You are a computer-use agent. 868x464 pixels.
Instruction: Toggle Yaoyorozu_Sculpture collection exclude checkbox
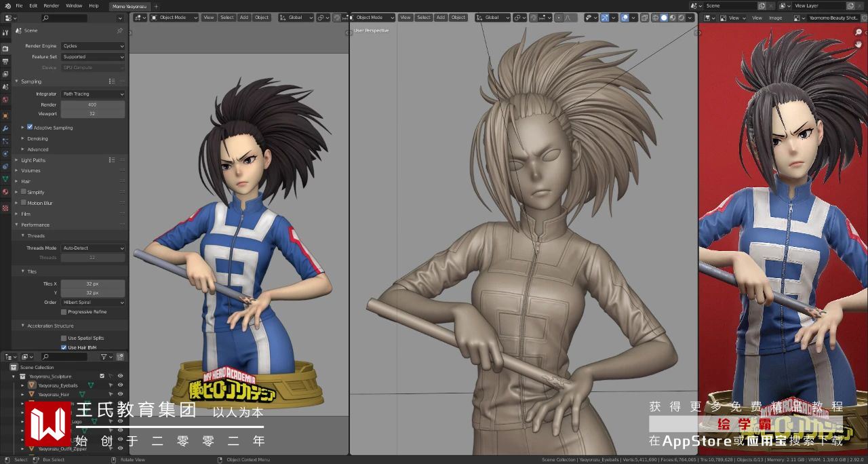102,376
